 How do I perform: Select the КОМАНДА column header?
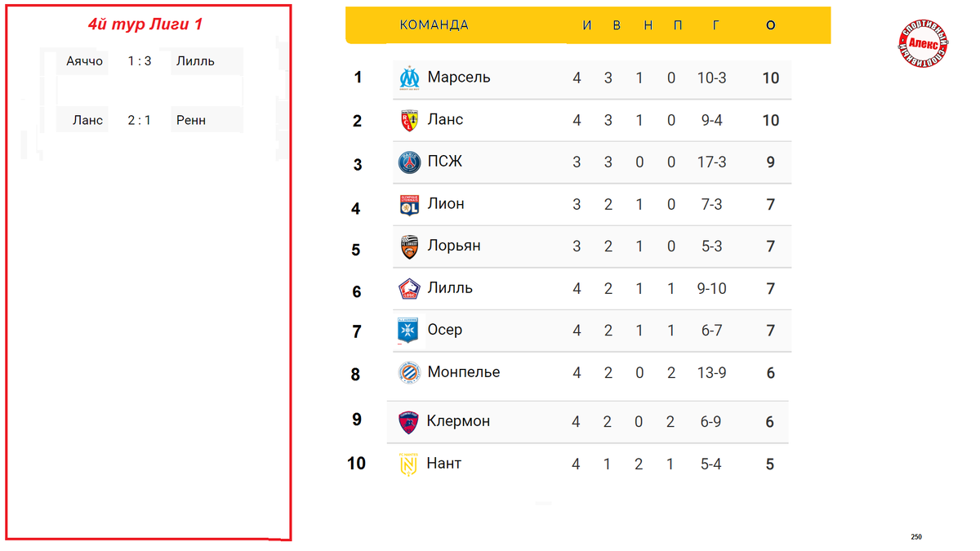[x=434, y=25]
